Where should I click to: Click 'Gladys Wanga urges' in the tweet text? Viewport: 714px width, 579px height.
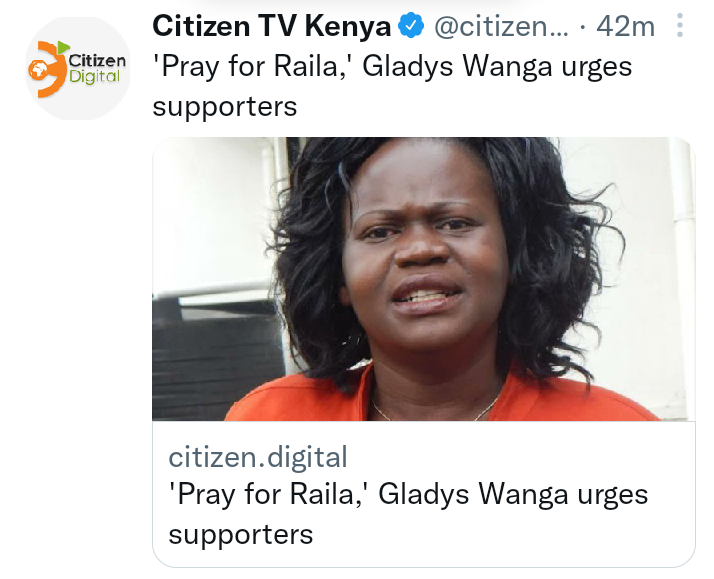coord(497,67)
